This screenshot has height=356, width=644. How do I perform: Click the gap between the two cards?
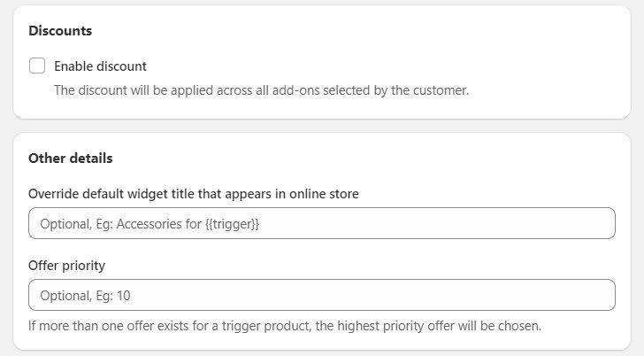coord(321,126)
